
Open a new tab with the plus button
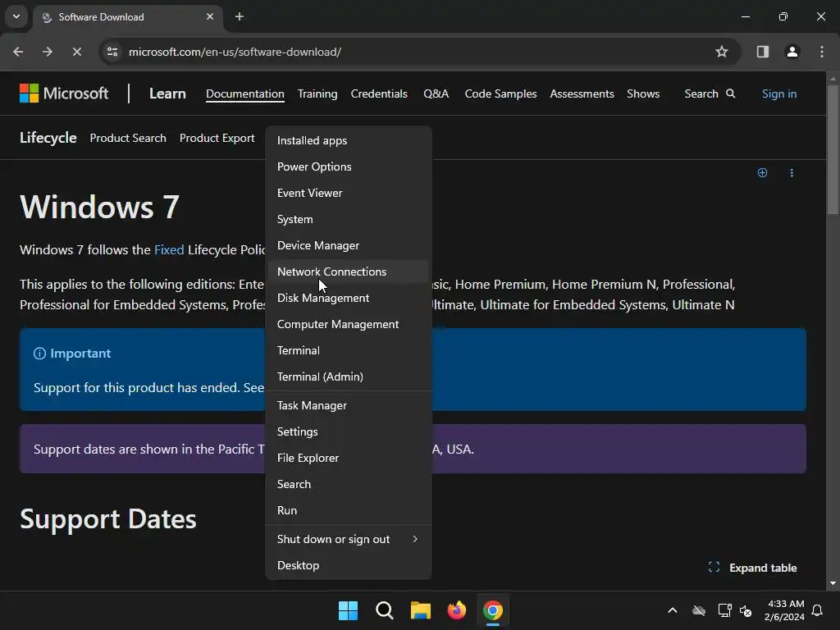(x=240, y=16)
